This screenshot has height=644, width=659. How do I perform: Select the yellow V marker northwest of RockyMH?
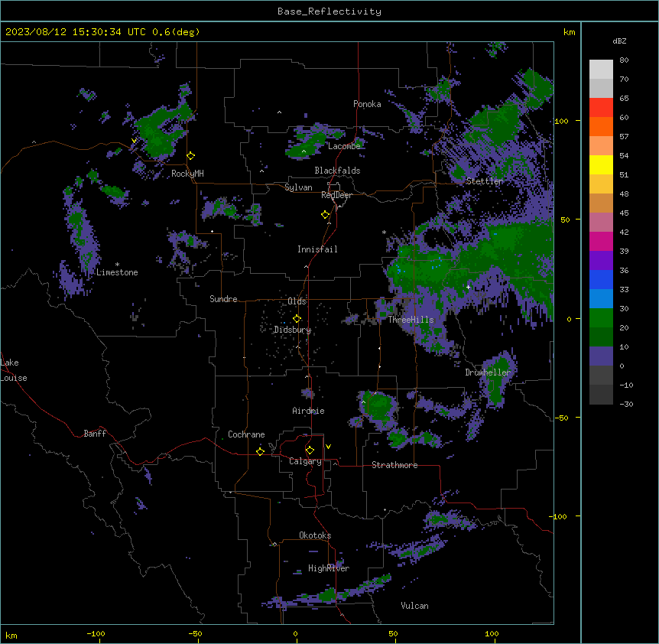click(134, 141)
